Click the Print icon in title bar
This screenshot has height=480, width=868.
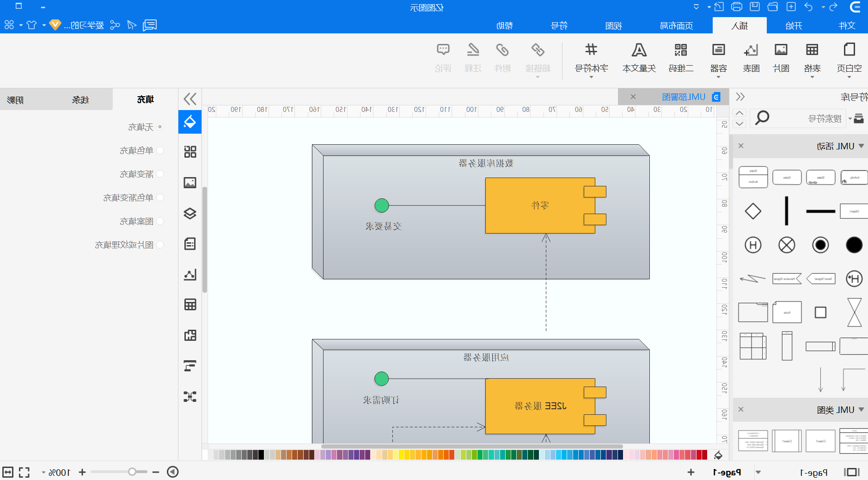click(x=737, y=7)
